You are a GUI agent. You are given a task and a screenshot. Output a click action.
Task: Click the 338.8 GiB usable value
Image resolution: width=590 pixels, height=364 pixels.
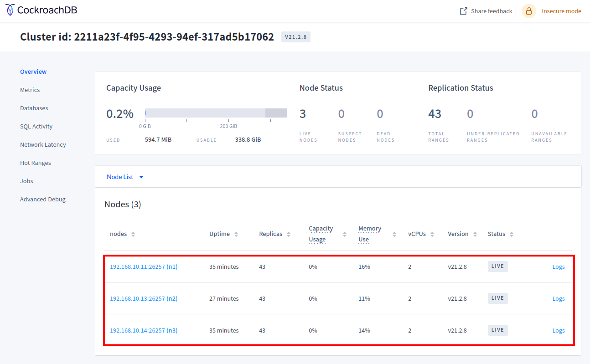pos(248,139)
